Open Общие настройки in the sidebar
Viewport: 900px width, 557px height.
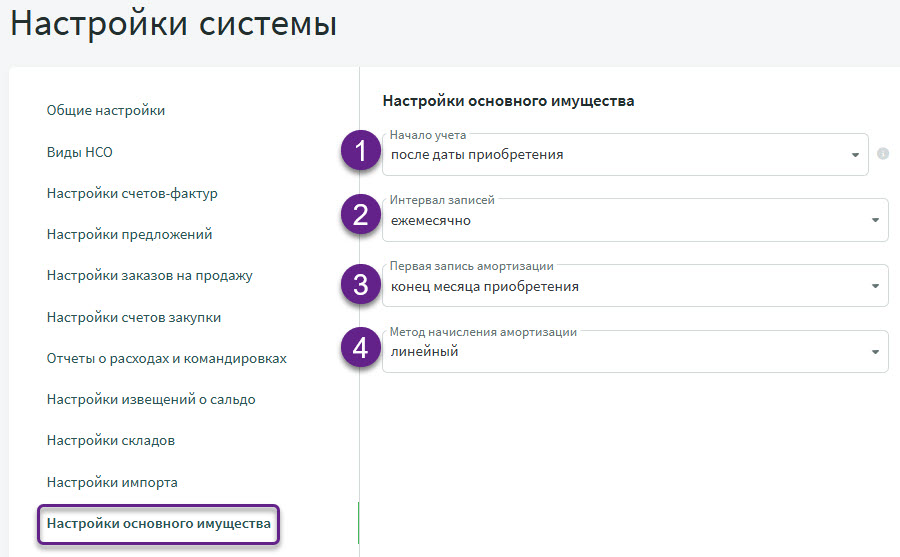[x=106, y=111]
